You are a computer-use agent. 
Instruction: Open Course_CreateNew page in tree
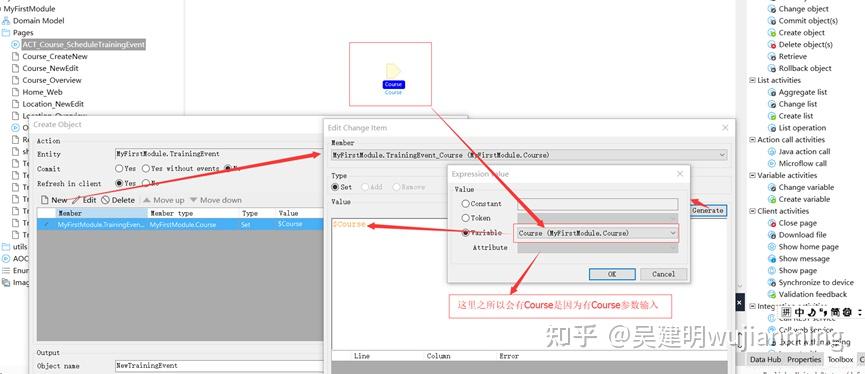pos(55,56)
